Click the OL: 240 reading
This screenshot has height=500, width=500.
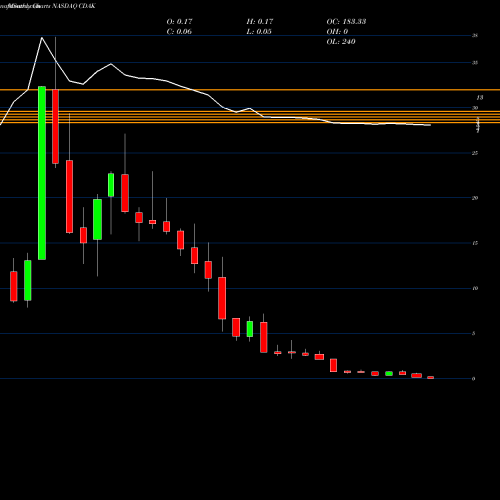341,42
